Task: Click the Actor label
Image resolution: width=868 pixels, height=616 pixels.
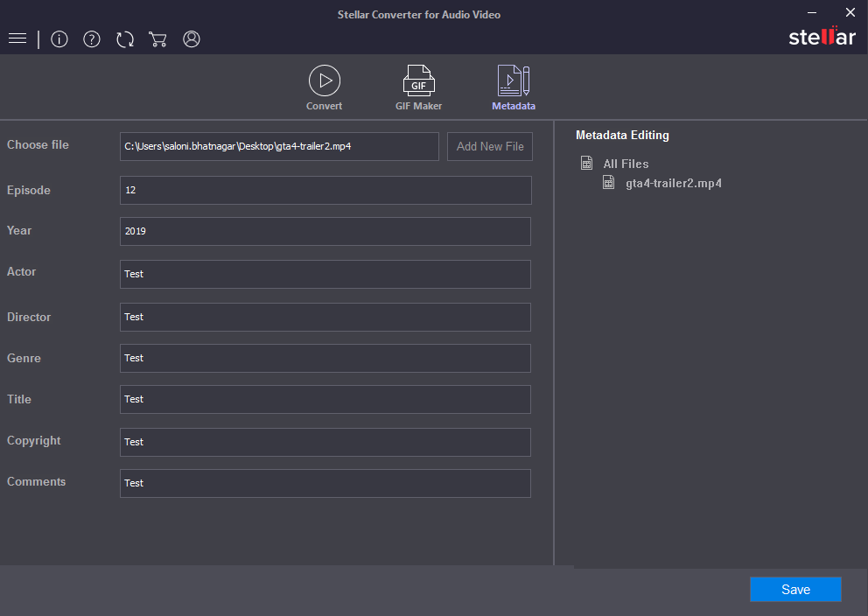Action: click(x=21, y=272)
